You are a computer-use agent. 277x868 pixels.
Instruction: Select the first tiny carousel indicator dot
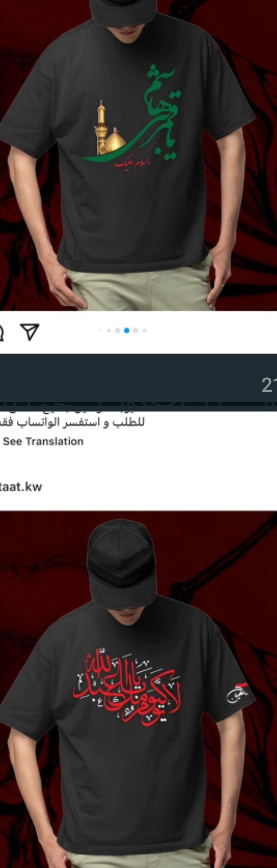pos(100,331)
